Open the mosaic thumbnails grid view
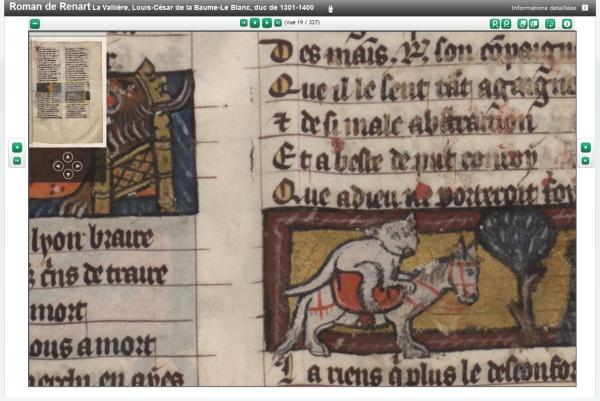 point(550,24)
